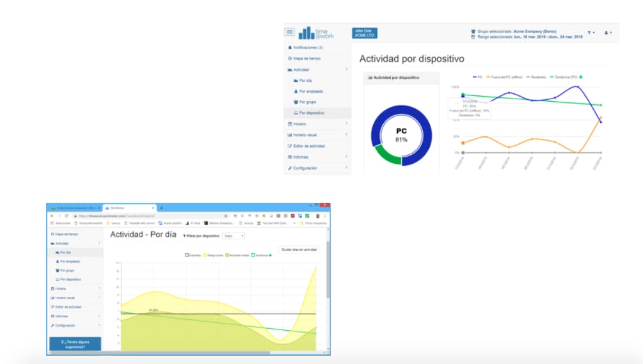643x364 pixels.
Task: Click the hamburger menu icon beside time@work logo
Action: click(290, 32)
